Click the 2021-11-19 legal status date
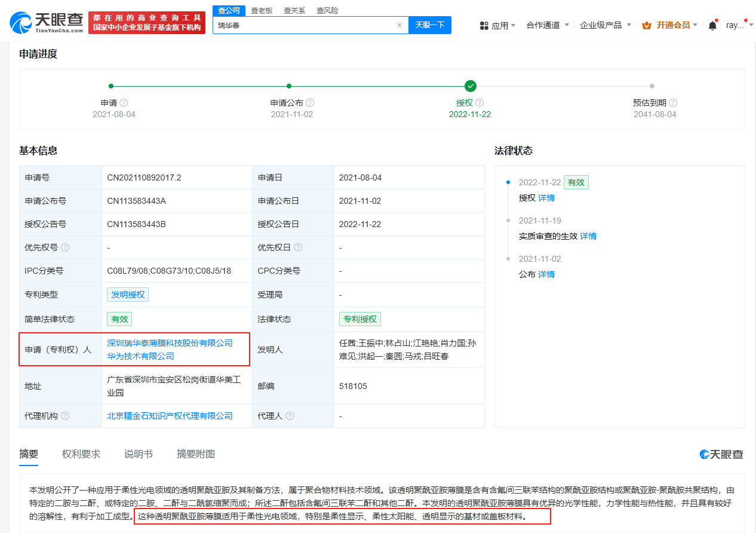This screenshot has height=533, width=756. 540,220
